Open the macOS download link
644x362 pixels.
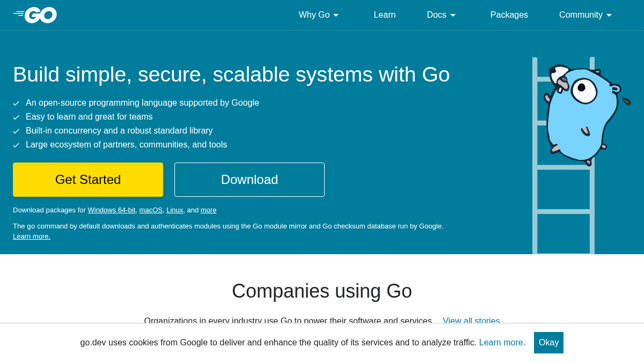151,210
